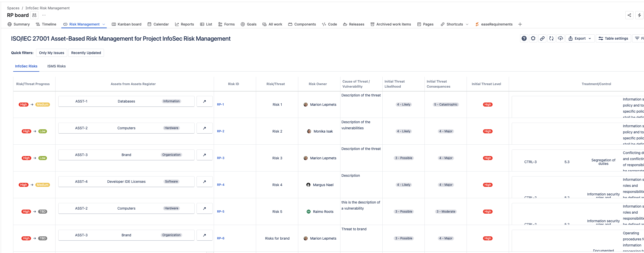Expand the Export dropdown
644x253 pixels.
point(580,38)
